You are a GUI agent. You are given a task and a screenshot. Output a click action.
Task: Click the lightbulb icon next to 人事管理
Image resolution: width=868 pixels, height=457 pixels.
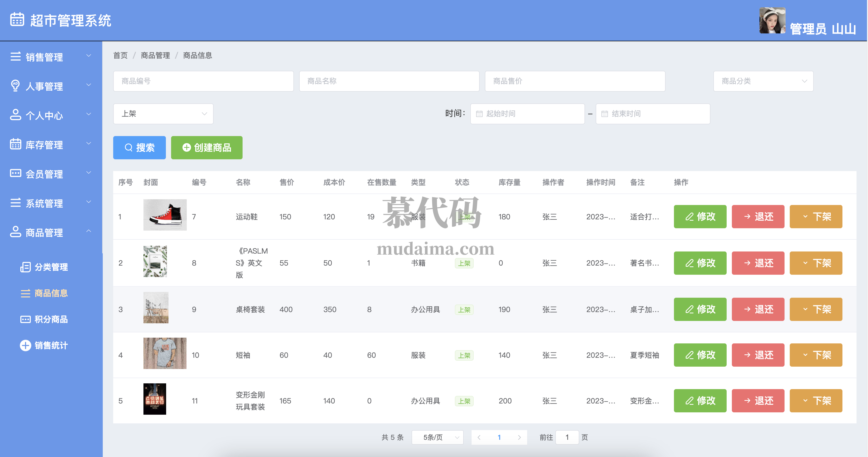tap(15, 85)
